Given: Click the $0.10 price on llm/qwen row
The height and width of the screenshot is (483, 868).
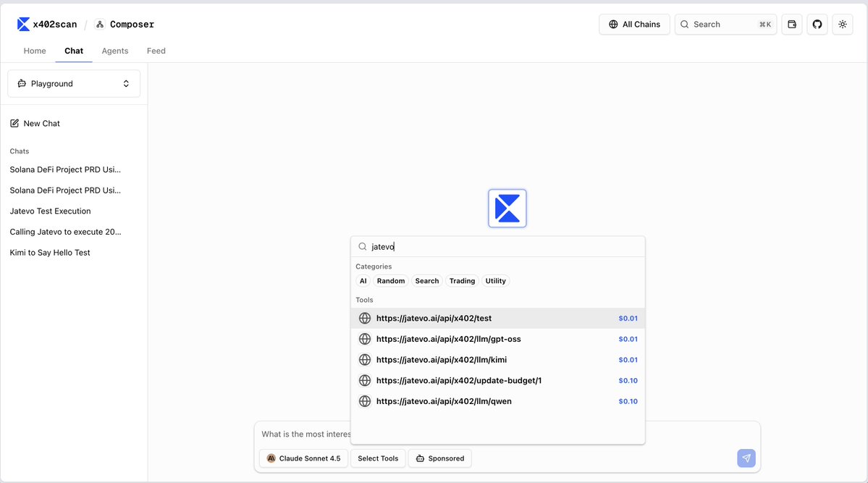Looking at the screenshot, I should coord(628,402).
